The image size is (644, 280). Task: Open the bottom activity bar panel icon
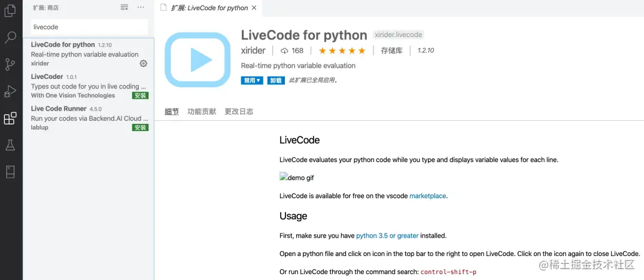coord(10,172)
